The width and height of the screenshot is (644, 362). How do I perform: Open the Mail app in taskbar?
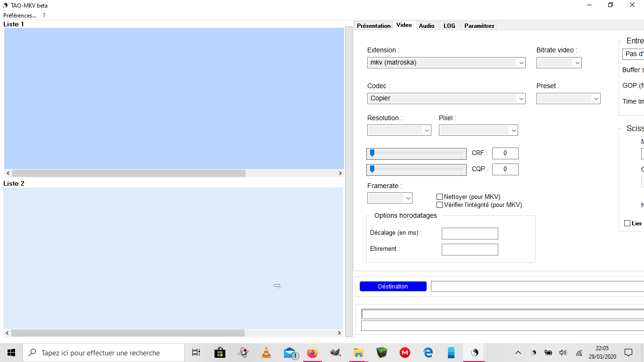(x=290, y=353)
